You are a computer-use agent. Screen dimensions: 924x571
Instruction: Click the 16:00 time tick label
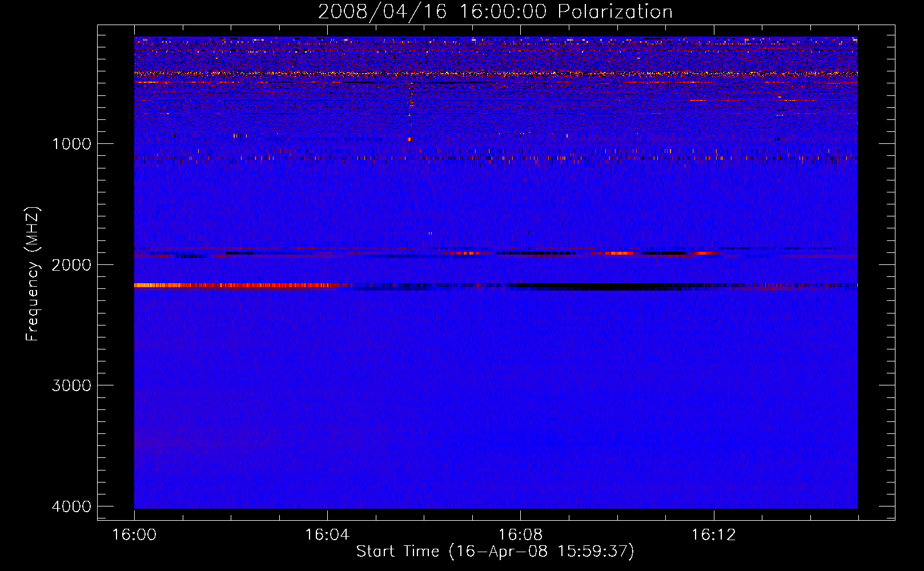click(x=134, y=535)
